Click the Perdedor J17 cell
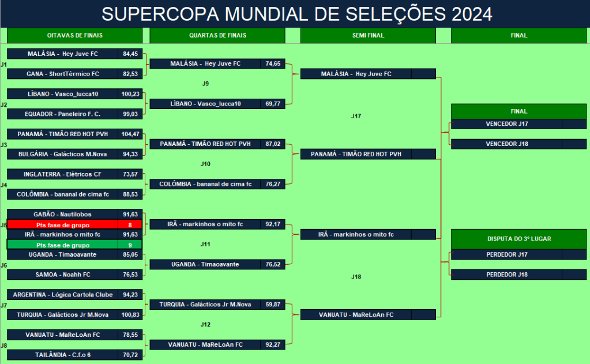 point(506,255)
